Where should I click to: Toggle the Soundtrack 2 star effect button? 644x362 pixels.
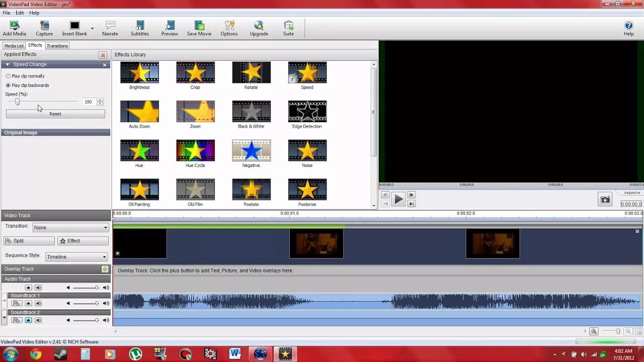coord(29,320)
